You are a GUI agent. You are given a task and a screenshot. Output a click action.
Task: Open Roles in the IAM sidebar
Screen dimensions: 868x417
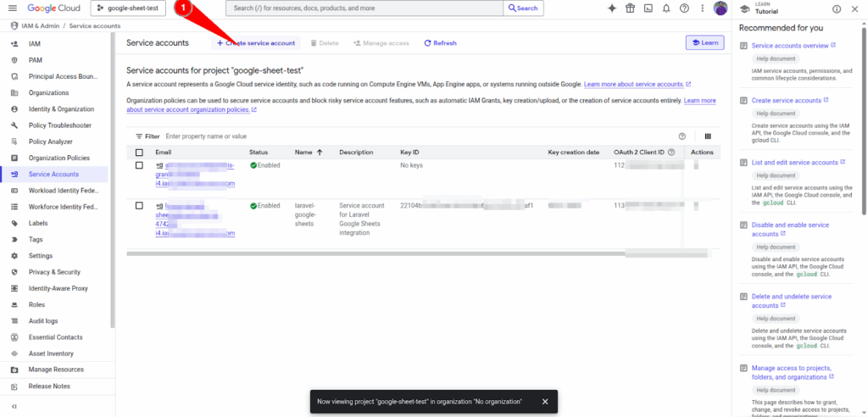(36, 304)
